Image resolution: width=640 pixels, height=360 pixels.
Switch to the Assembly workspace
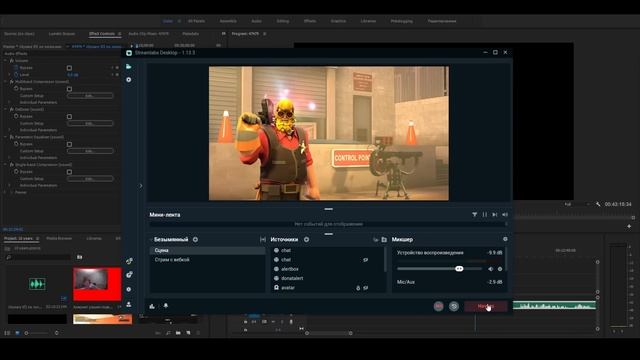click(x=228, y=21)
